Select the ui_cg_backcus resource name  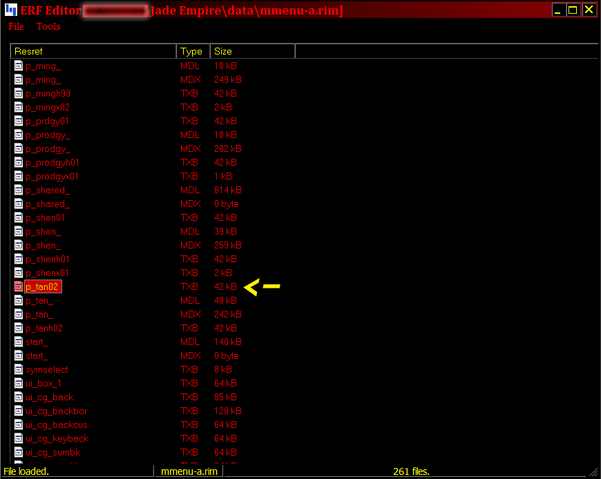pos(56,425)
